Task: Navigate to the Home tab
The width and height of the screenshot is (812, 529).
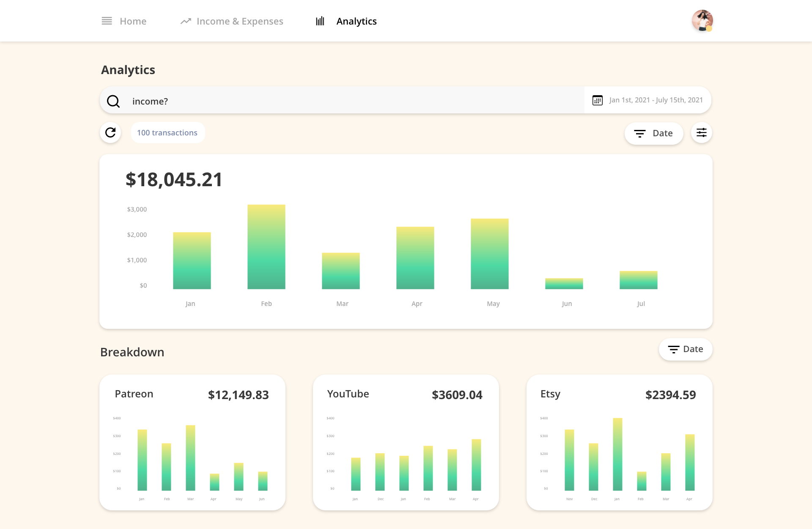Action: pyautogui.click(x=133, y=21)
